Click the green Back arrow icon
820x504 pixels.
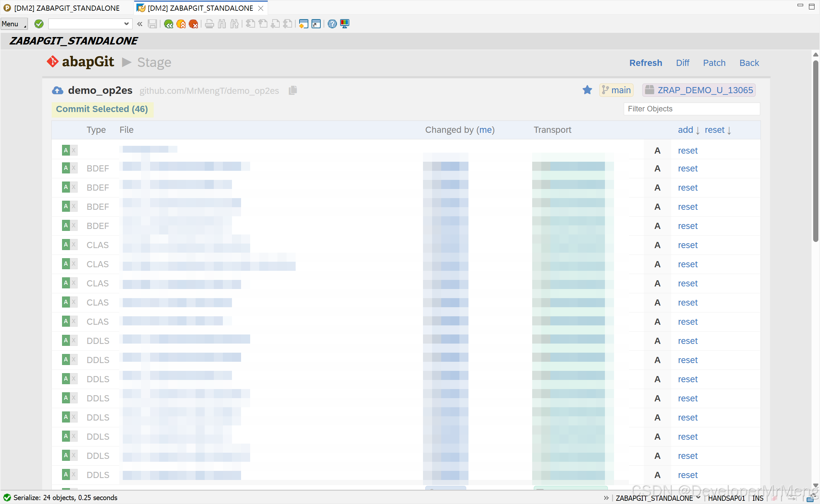[169, 24]
